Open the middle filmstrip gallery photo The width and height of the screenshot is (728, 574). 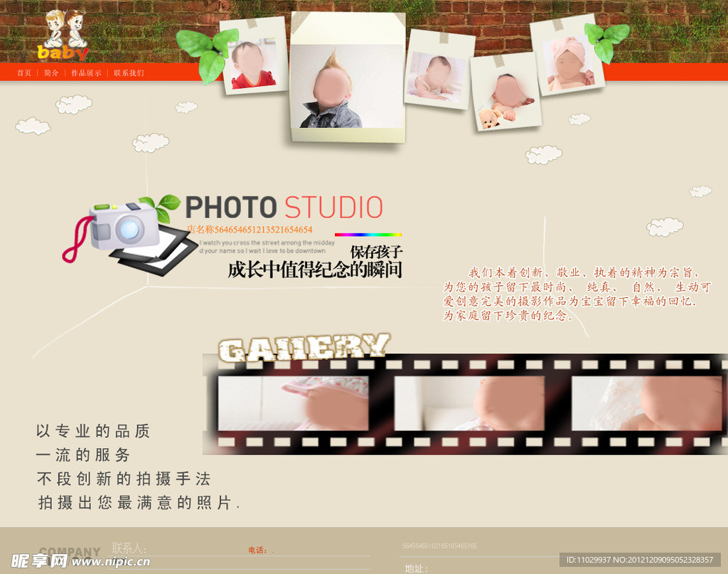click(x=469, y=403)
